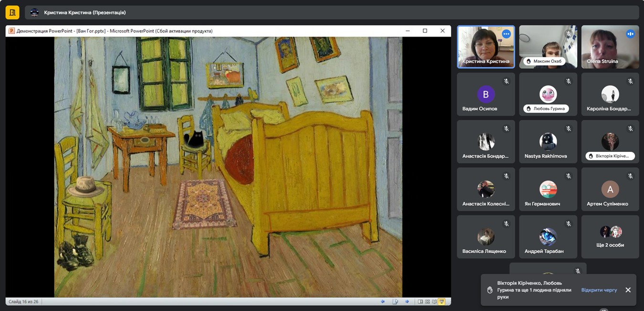The image size is (644, 311).
Task: Select Андрей Тарабан participant avatar
Action: [548, 236]
